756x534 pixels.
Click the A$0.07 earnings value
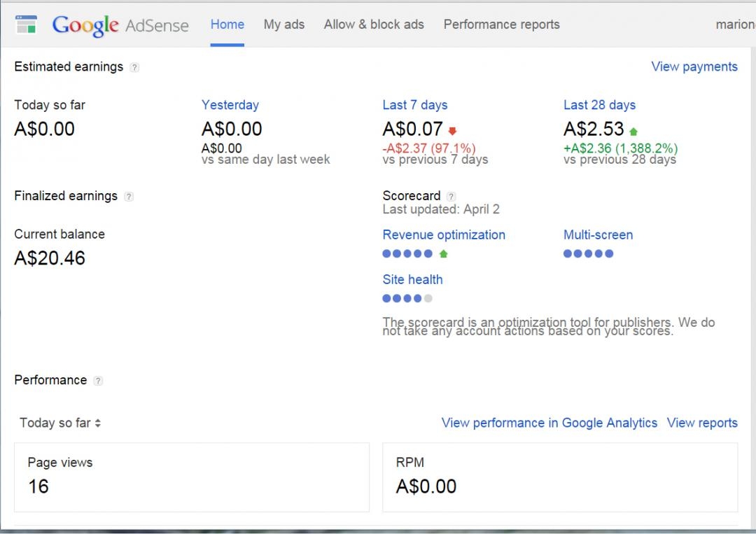pyautogui.click(x=412, y=129)
